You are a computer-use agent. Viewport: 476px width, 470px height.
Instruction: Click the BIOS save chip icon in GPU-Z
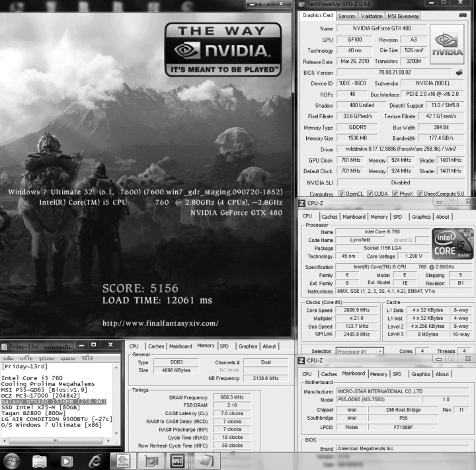(459, 72)
